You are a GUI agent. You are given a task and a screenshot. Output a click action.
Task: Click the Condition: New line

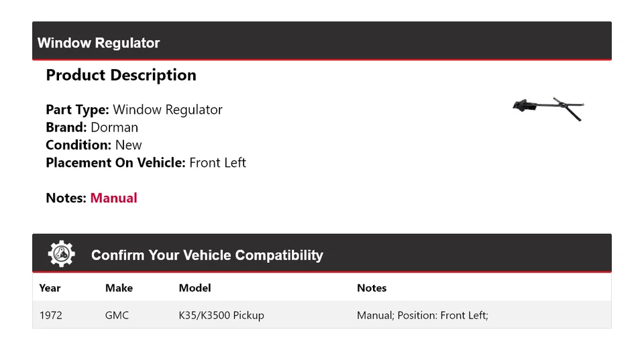[94, 145]
